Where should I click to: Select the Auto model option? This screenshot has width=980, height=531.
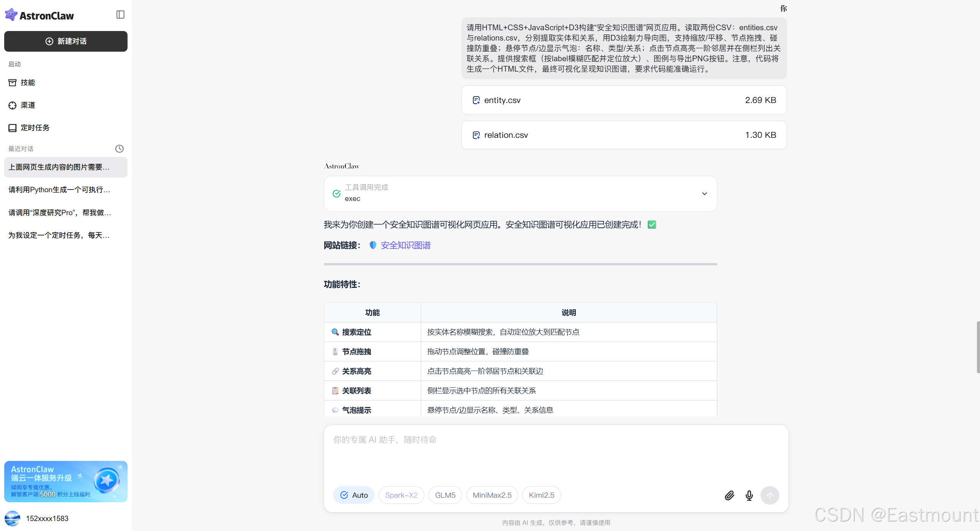(354, 495)
